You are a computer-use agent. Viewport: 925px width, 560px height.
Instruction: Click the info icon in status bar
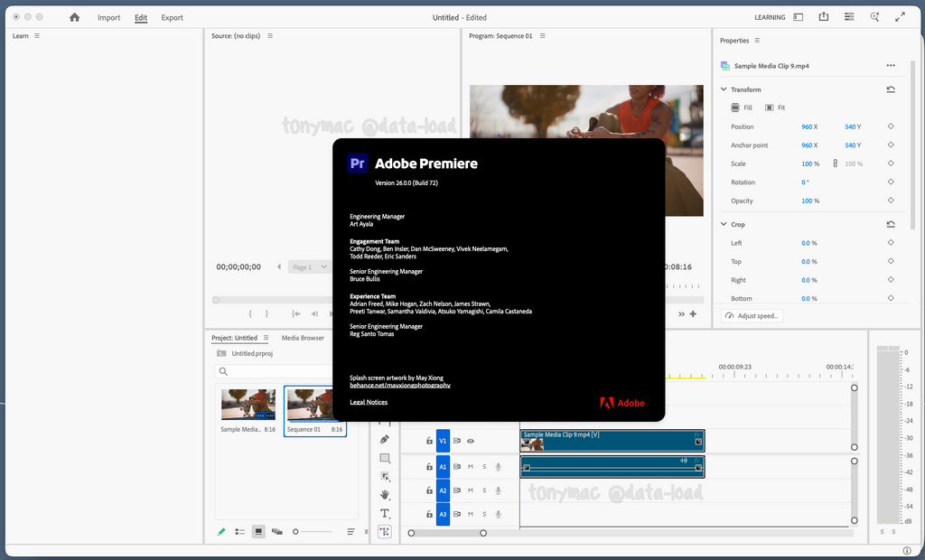[907, 551]
